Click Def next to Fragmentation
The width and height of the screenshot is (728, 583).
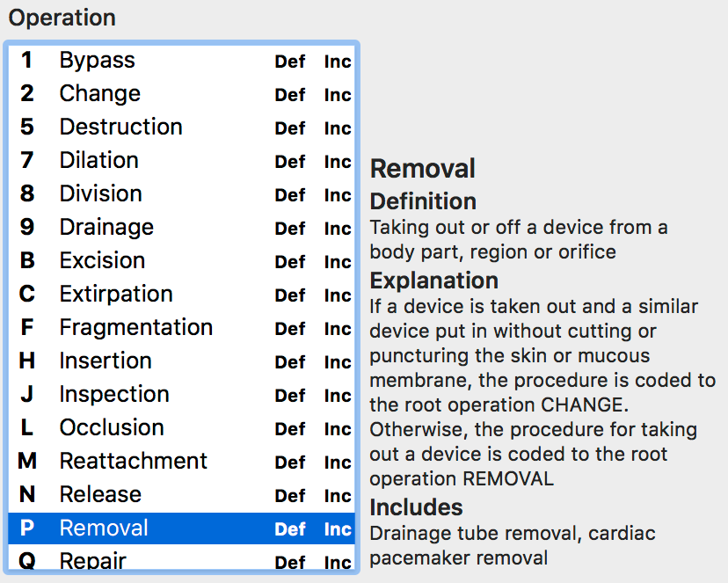click(x=290, y=329)
